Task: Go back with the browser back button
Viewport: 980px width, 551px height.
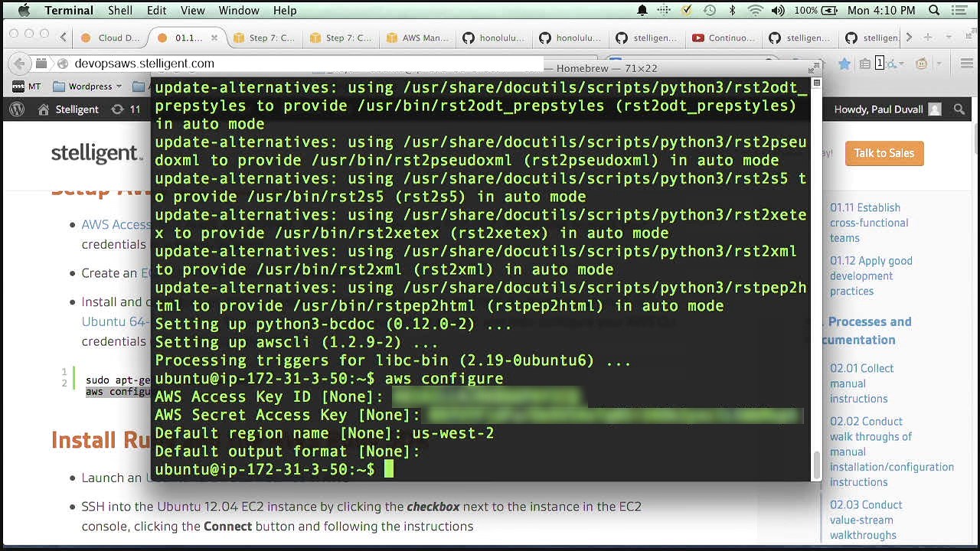Action: 20,64
